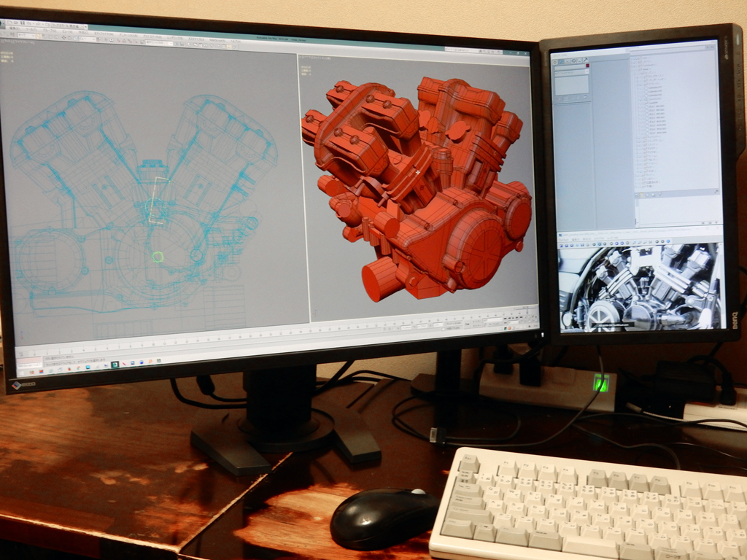Open the Tools menu in 3ds Max
The image size is (747, 560).
coord(31,29)
